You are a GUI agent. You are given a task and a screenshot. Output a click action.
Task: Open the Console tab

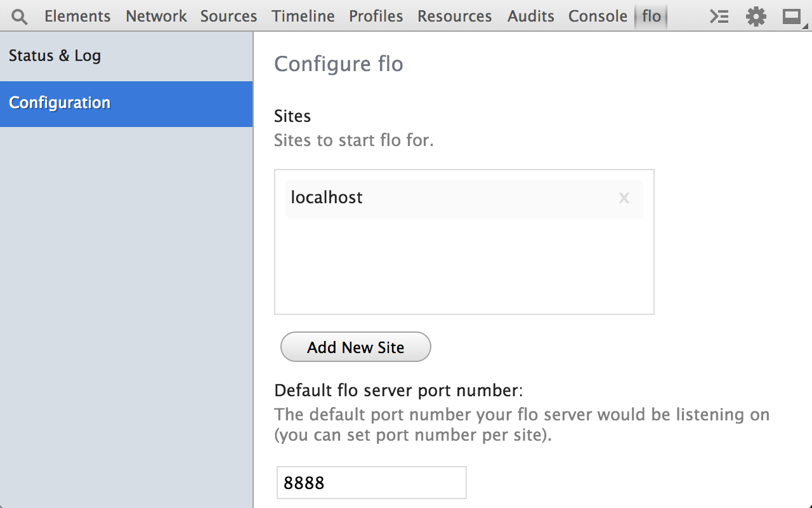[598, 17]
